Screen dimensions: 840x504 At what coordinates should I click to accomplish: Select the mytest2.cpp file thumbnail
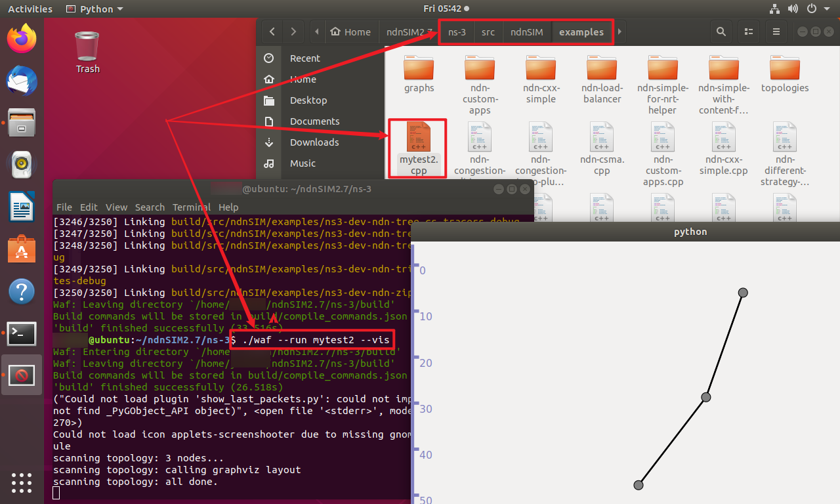pos(417,141)
